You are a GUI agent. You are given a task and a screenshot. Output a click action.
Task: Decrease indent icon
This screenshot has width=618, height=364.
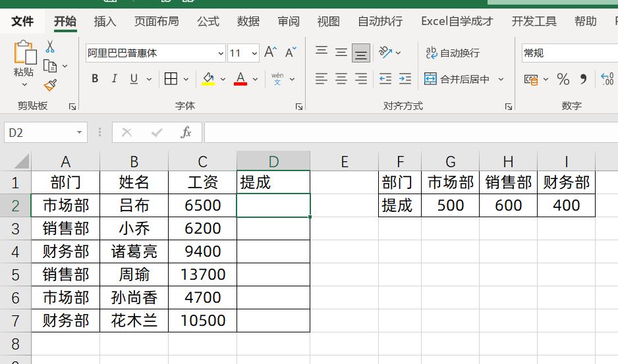click(x=385, y=79)
